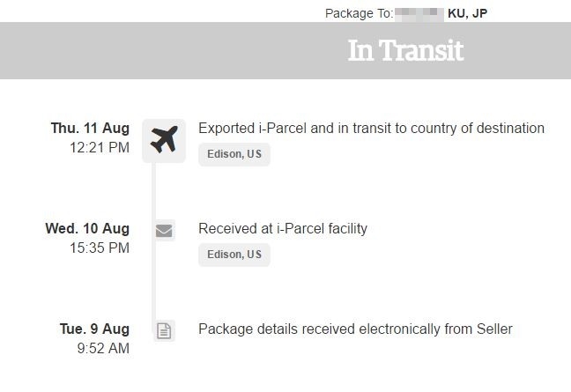This screenshot has height=392, width=571.
Task: Click the 15:35 PM timestamp
Action: tap(100, 248)
